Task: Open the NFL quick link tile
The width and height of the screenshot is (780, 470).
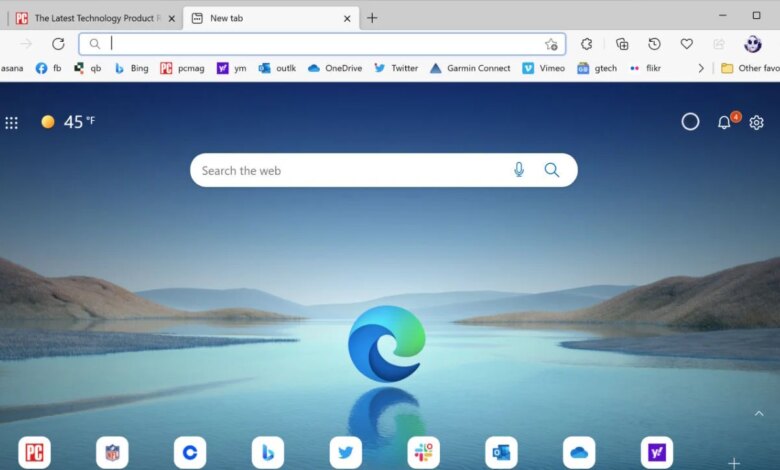Action: pos(112,452)
